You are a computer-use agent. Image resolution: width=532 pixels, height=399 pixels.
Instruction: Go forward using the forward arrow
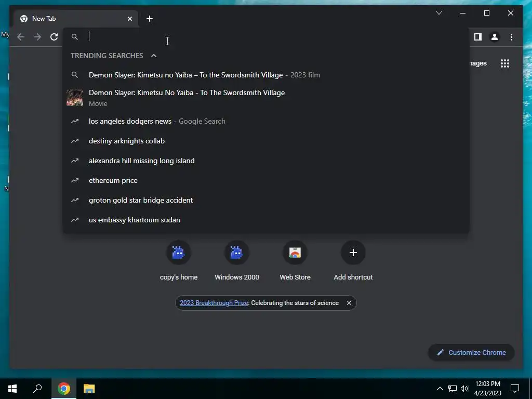tap(37, 37)
